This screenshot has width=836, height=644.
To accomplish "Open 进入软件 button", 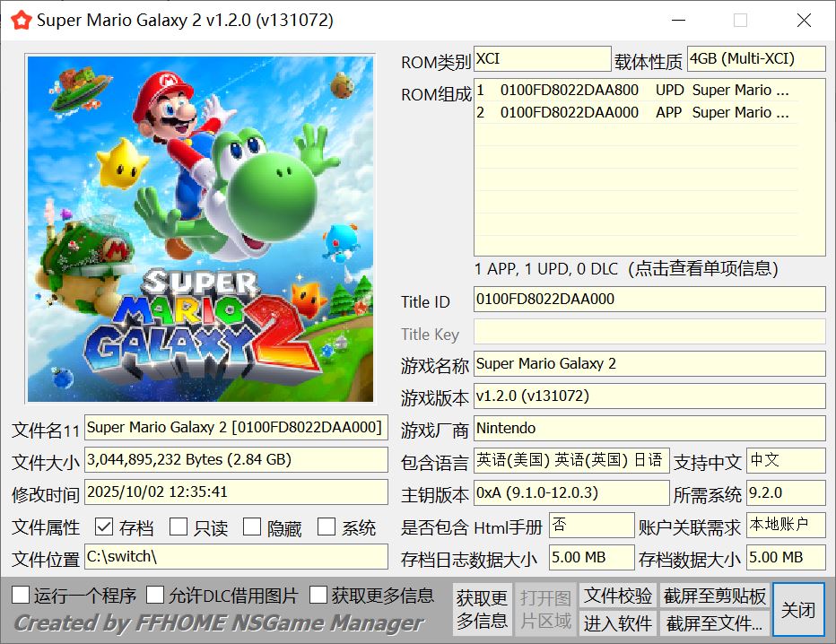I will pos(618,623).
